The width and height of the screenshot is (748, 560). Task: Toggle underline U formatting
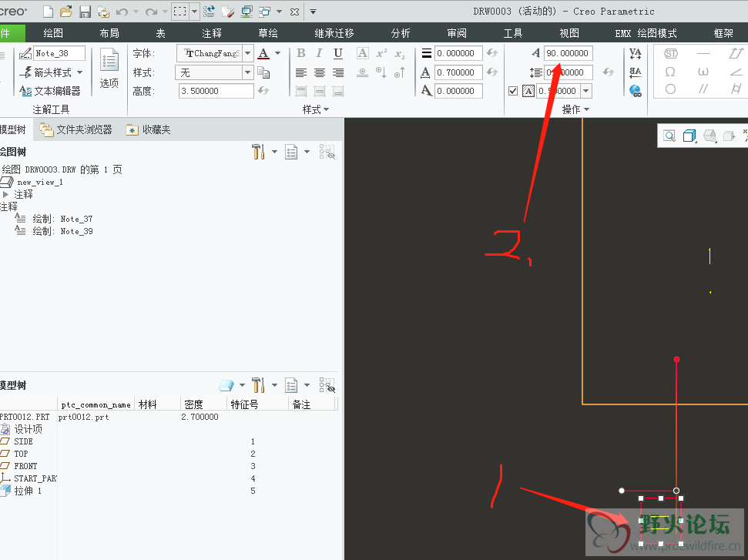338,53
